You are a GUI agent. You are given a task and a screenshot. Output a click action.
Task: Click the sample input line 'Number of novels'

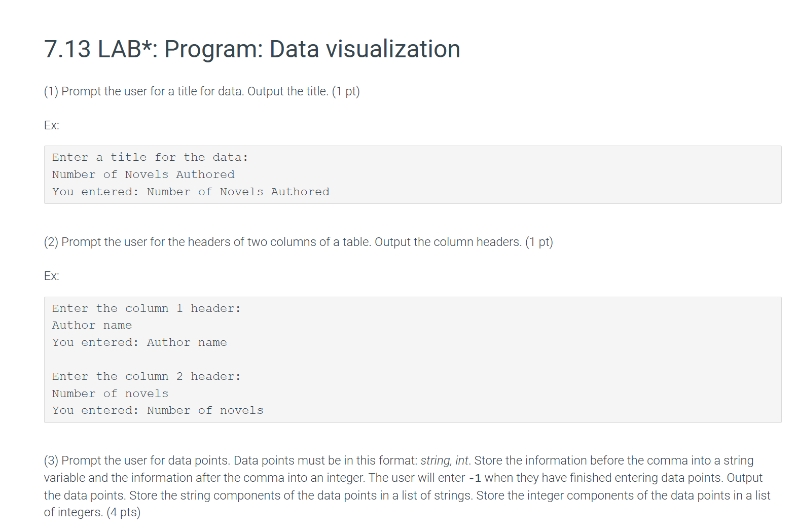(110, 394)
